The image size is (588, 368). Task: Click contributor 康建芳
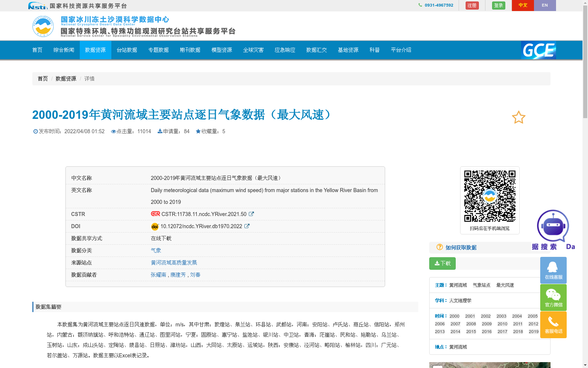178,275
